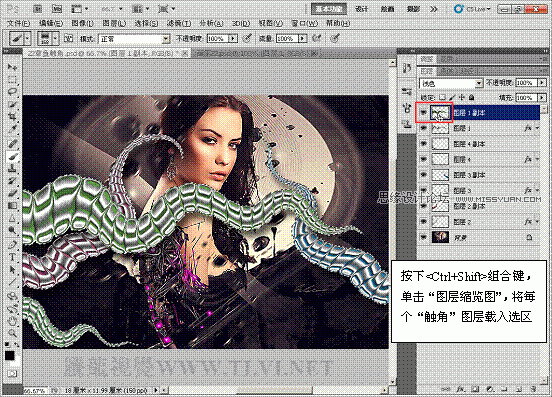This screenshot has height=397, width=552.
Task: Open the 编辑(E) menu
Action: click(x=51, y=23)
